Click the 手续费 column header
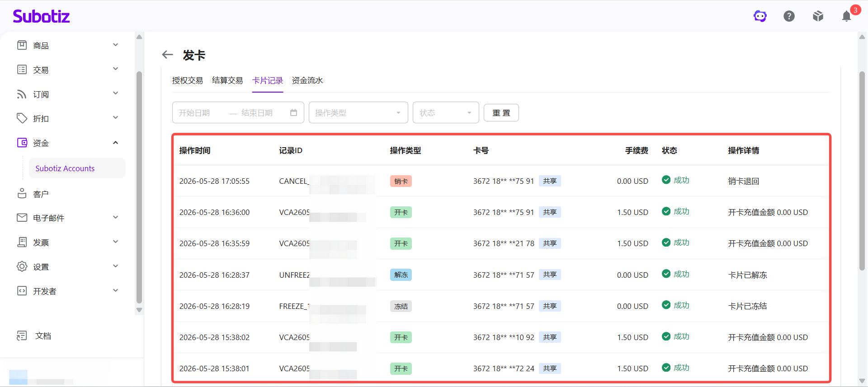This screenshot has height=387, width=868. click(637, 150)
